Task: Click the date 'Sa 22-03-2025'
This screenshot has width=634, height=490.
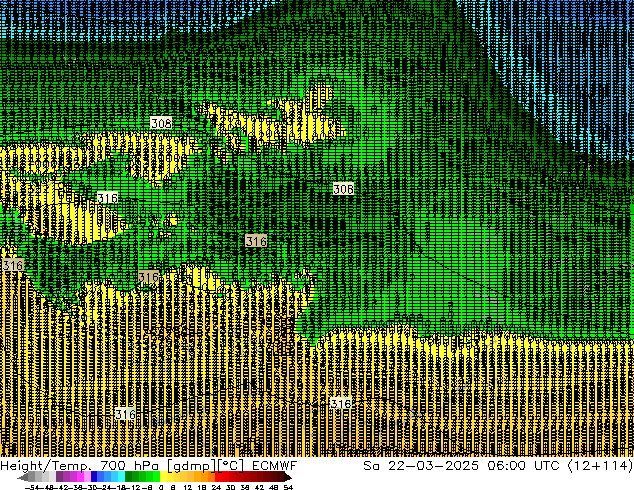Action: [421, 466]
